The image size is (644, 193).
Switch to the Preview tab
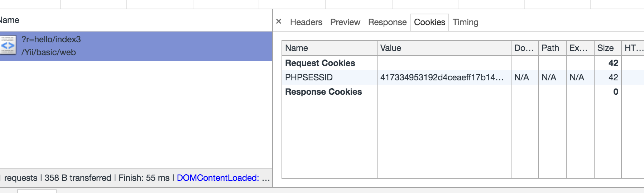click(345, 22)
